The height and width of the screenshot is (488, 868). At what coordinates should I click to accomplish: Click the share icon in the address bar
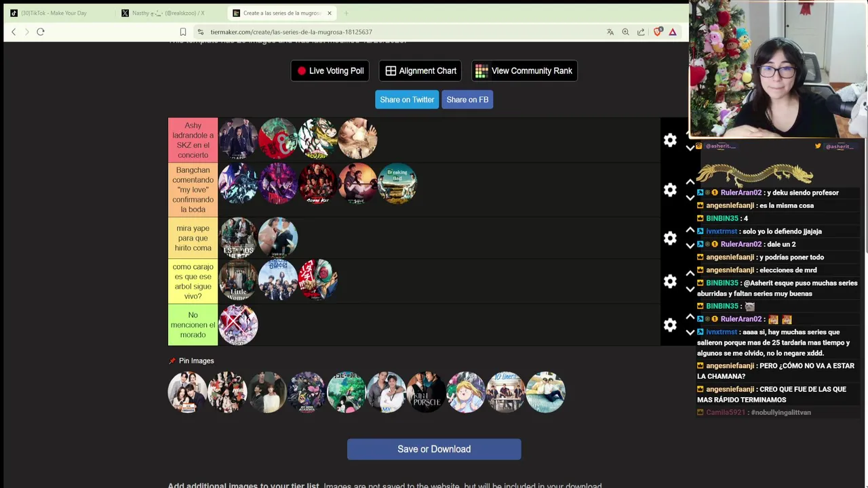(x=641, y=32)
